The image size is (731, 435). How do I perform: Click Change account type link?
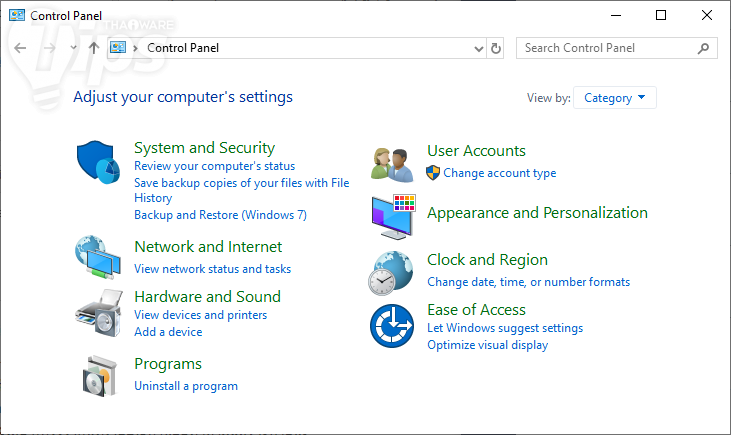(499, 173)
